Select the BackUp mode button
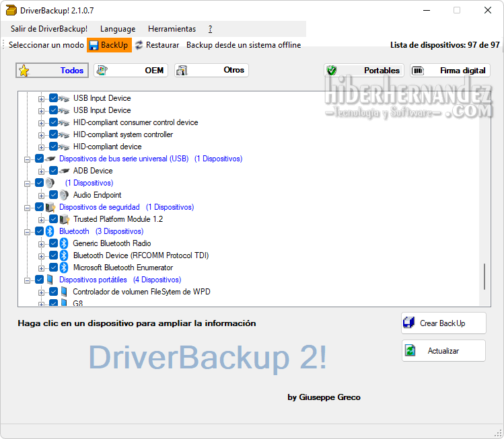Image resolution: width=504 pixels, height=439 pixels. 109,45
